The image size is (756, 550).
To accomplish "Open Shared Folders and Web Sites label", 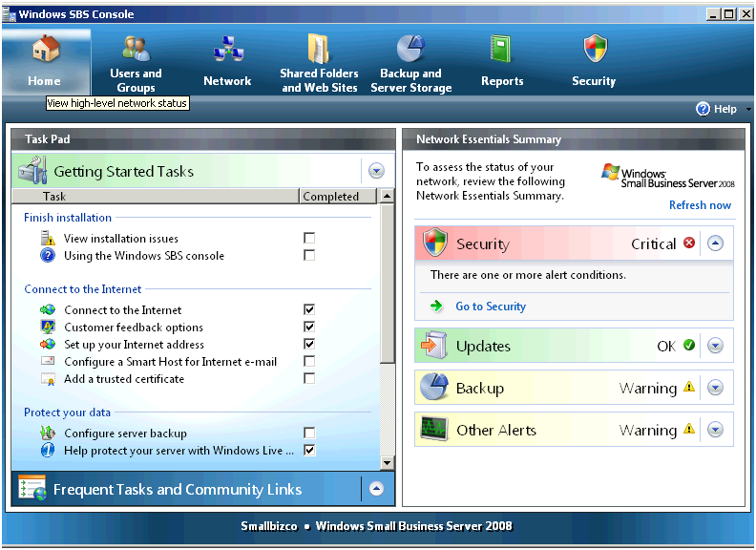I will point(319,80).
